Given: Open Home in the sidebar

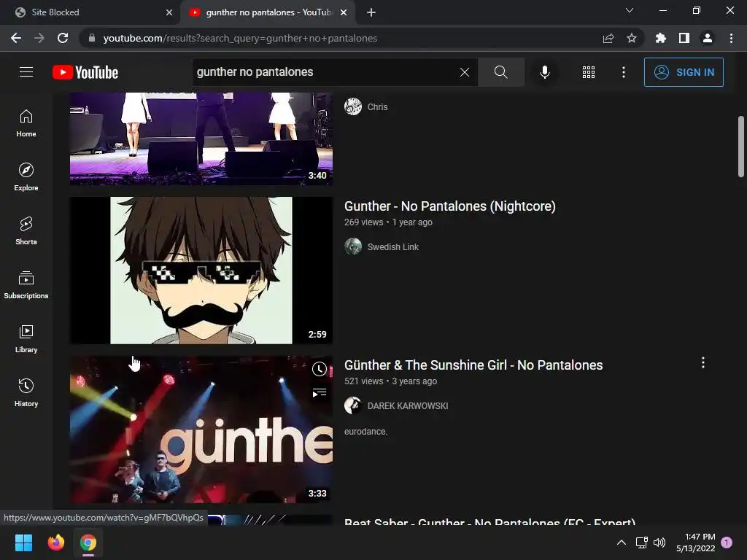Looking at the screenshot, I should click(x=26, y=122).
